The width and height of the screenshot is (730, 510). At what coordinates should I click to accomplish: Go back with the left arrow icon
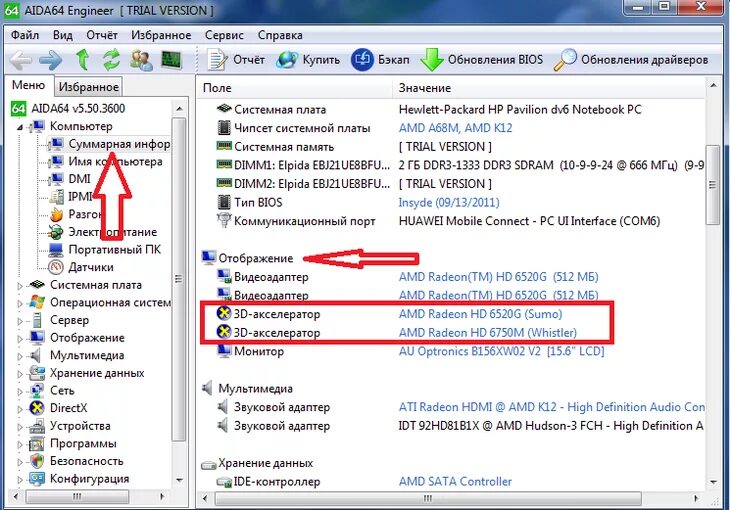21,60
